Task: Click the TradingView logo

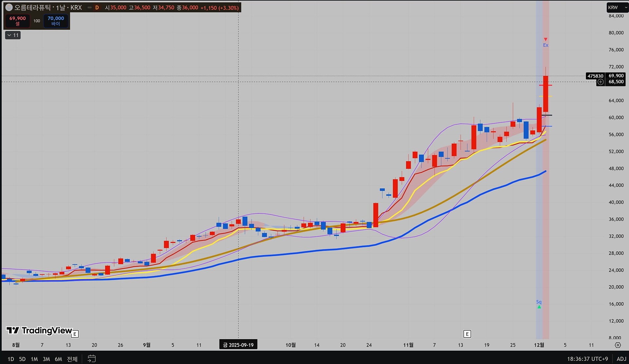Action: click(x=39, y=331)
